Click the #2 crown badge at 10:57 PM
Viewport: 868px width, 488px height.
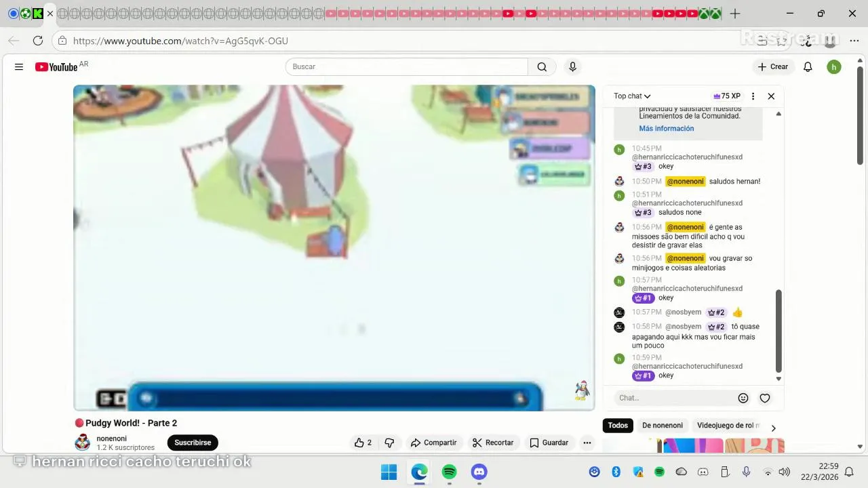tap(716, 312)
